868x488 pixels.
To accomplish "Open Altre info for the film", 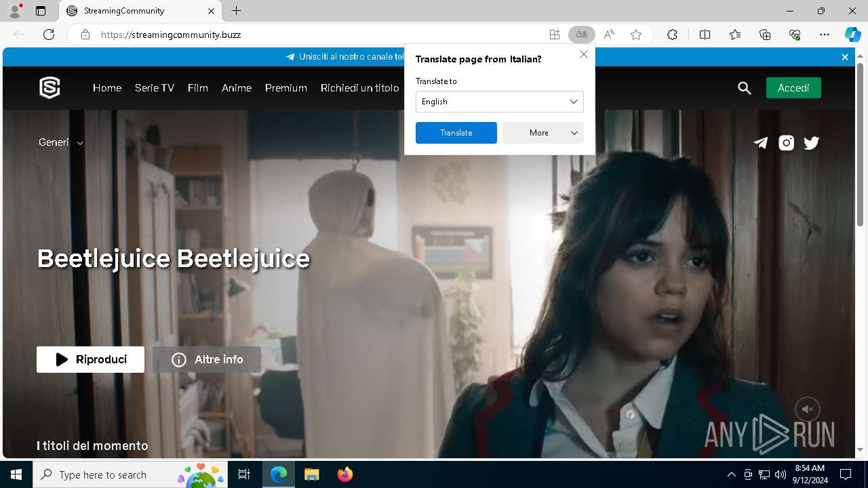I will click(x=206, y=359).
